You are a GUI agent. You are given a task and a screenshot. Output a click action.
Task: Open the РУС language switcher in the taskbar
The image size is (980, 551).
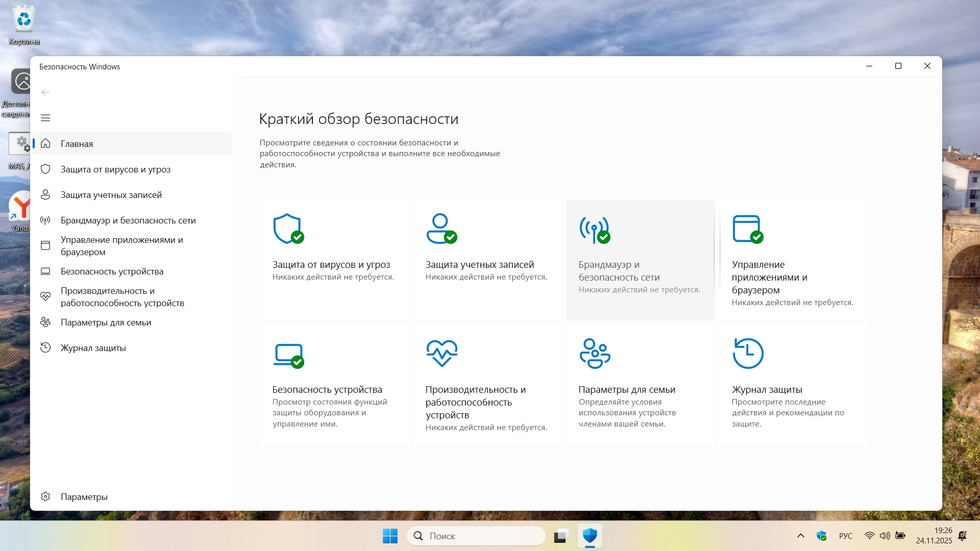(x=845, y=536)
